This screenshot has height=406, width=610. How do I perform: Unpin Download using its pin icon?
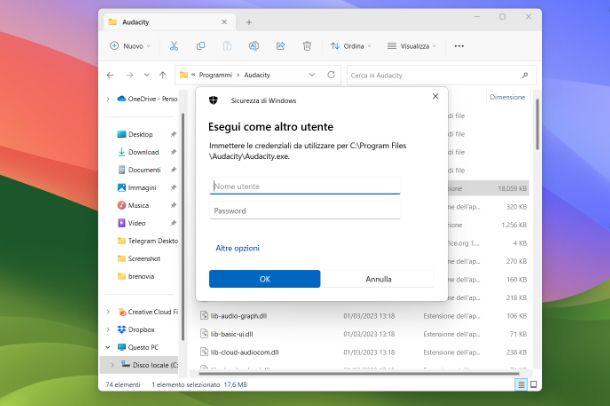pos(174,152)
